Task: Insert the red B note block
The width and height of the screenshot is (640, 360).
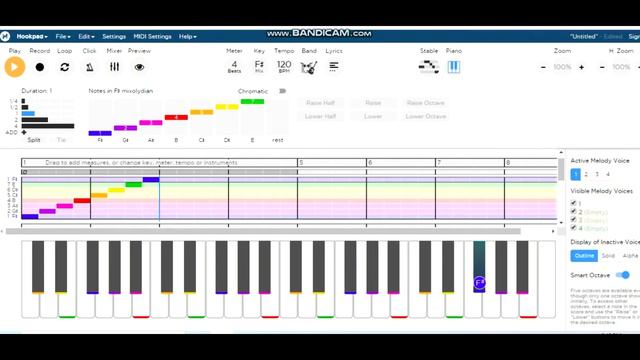Action: click(176, 117)
